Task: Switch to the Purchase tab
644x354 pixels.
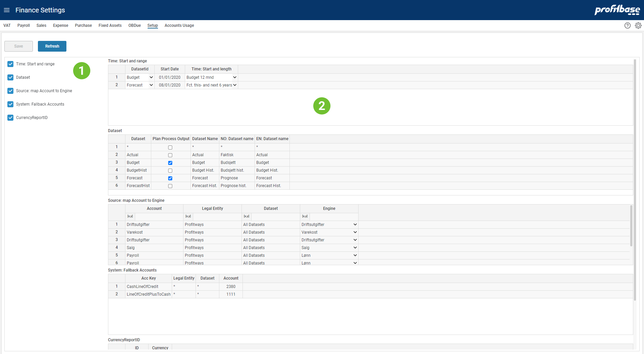Action: pos(84,25)
